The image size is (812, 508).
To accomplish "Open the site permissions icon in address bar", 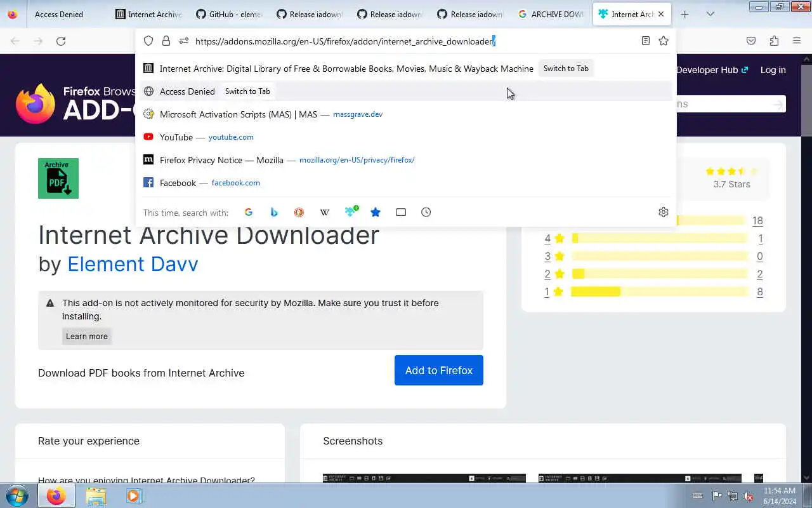I will click(x=184, y=41).
